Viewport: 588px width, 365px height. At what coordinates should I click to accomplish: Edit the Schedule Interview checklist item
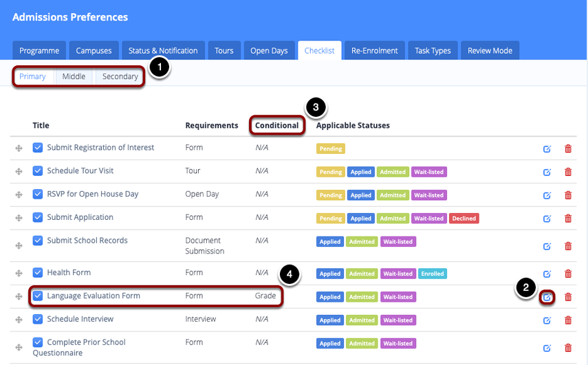(547, 320)
